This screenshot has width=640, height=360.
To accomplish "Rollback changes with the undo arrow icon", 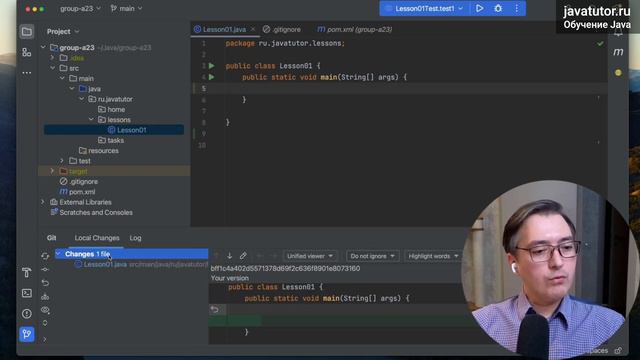I will (x=45, y=283).
